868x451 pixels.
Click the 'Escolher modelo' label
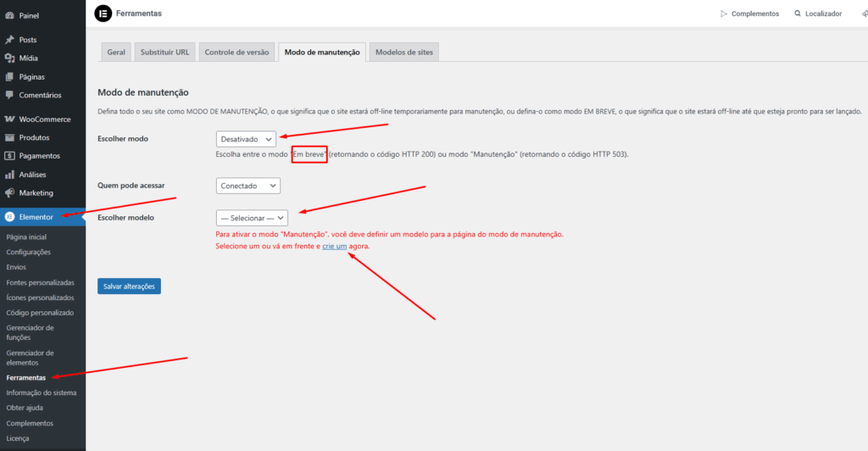(x=125, y=218)
